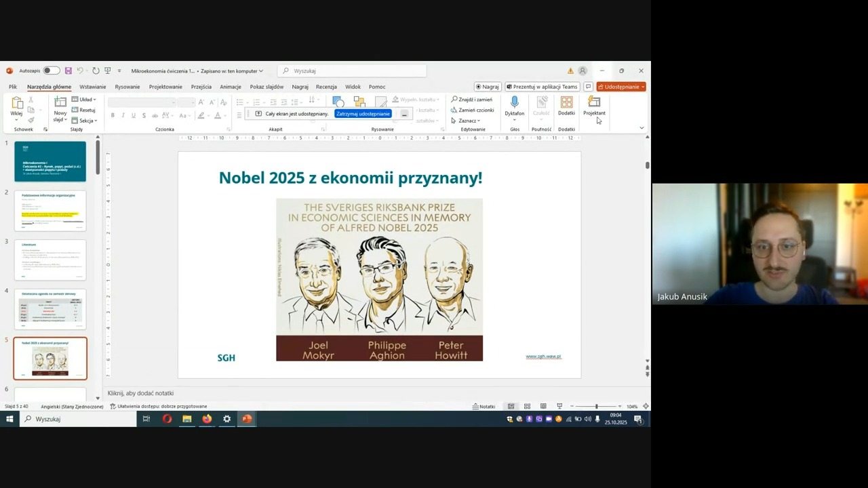Toggle the Notatki notes pane
The height and width of the screenshot is (488, 868).
pos(484,406)
